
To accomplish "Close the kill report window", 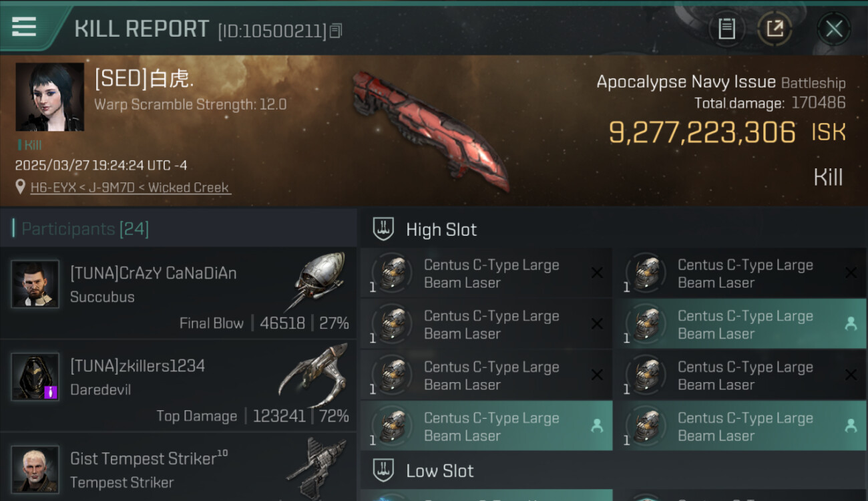I will pos(834,29).
